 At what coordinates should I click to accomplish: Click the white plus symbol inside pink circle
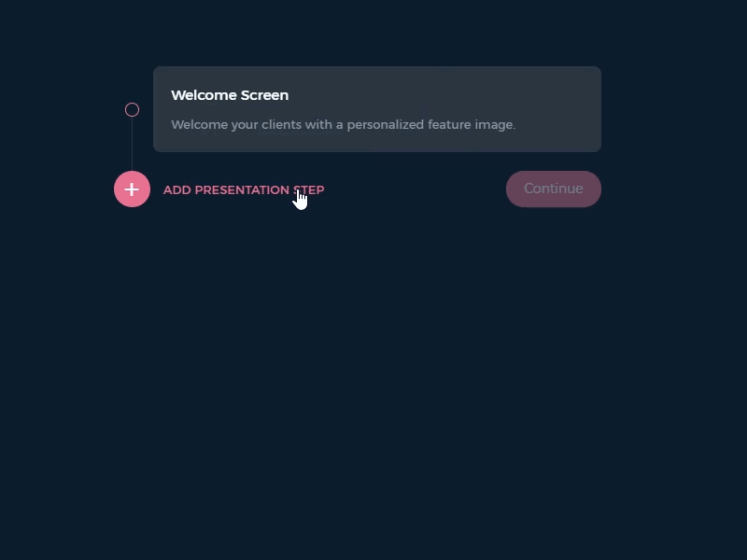click(132, 189)
